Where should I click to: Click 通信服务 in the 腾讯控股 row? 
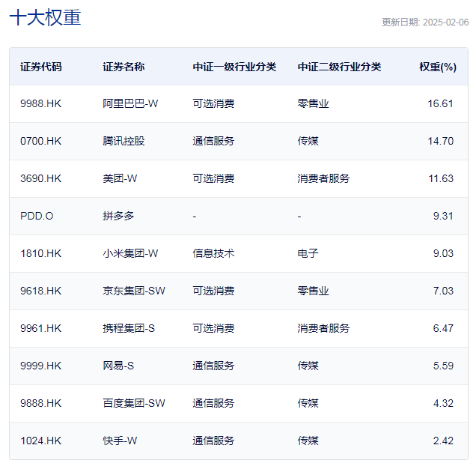tap(213, 141)
